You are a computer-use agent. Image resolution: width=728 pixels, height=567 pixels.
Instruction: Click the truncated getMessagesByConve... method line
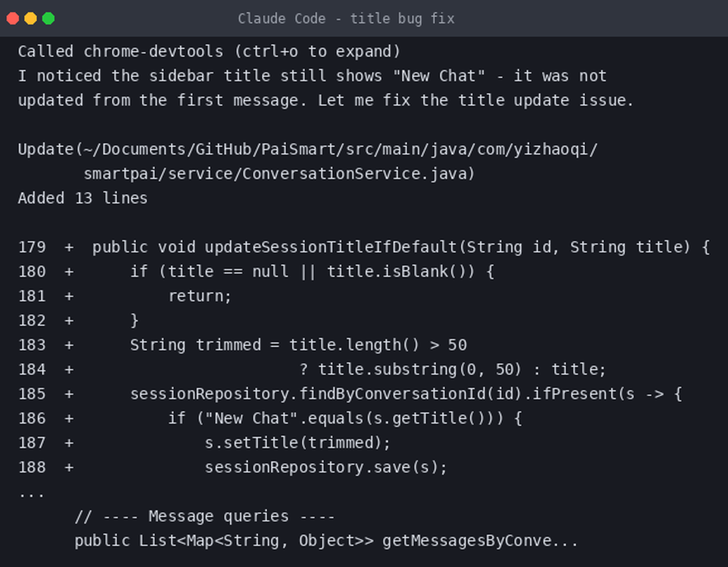click(326, 541)
